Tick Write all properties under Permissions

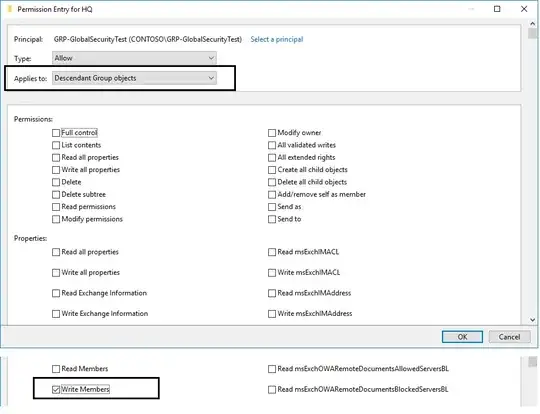tap(56, 170)
